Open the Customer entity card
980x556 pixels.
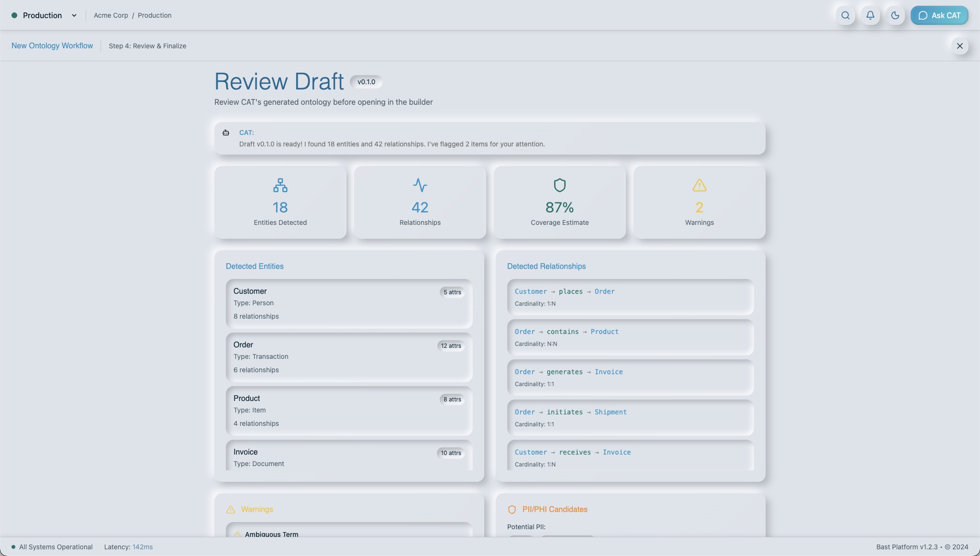[349, 304]
